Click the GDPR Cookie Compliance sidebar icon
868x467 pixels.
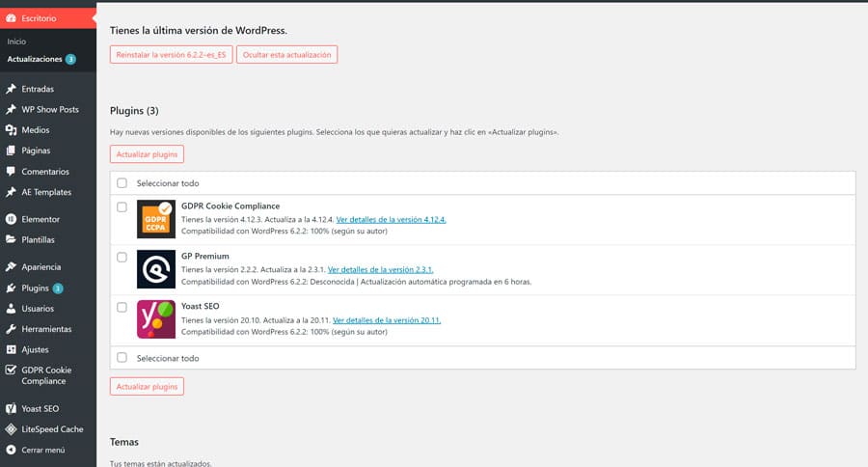pos(11,371)
